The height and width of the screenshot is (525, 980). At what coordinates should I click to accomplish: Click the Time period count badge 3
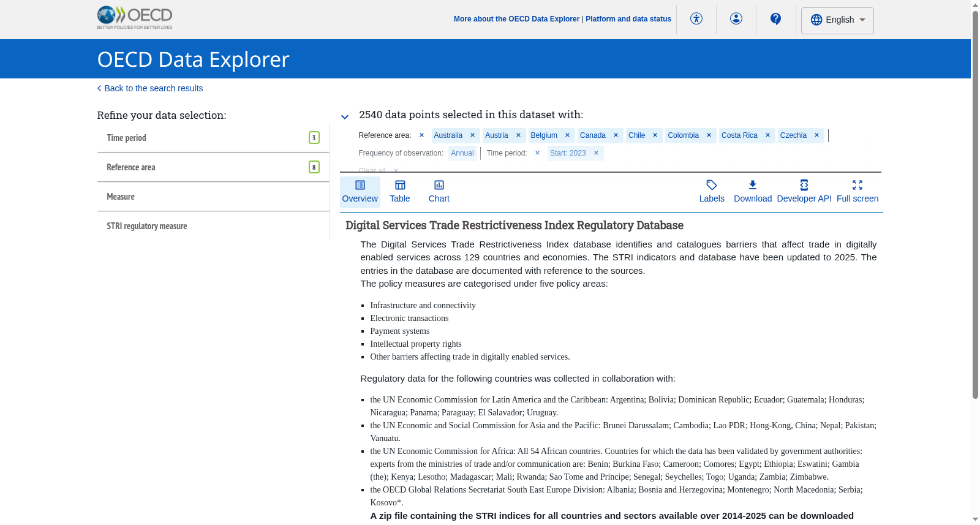[314, 138]
